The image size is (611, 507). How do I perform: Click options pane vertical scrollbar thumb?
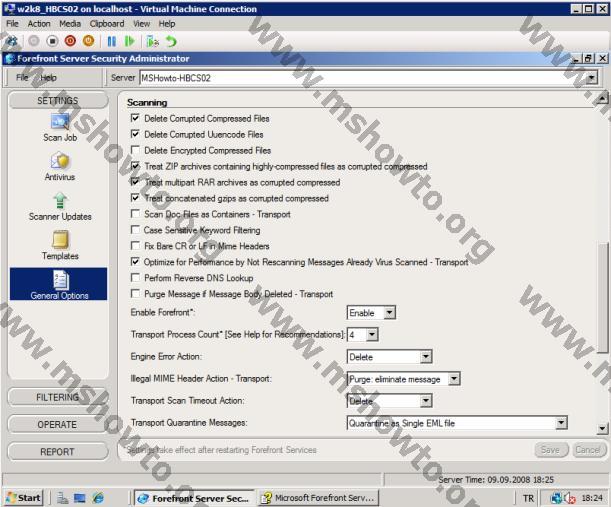[x=602, y=296]
